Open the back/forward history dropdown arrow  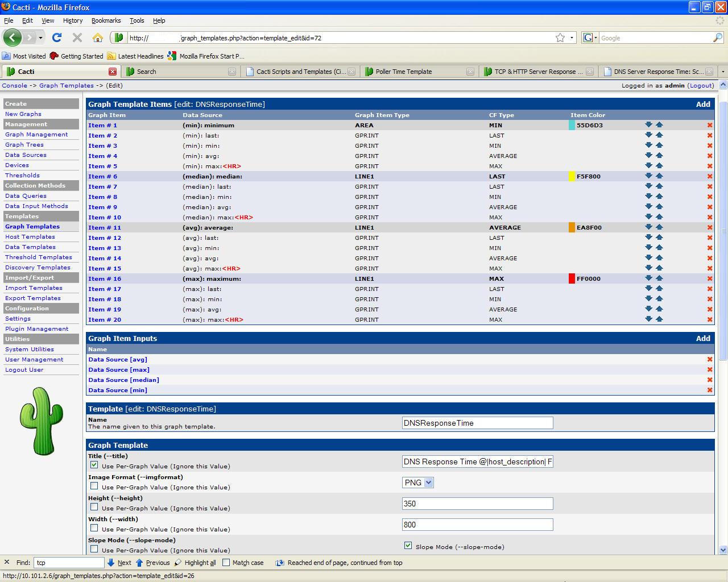click(x=40, y=38)
